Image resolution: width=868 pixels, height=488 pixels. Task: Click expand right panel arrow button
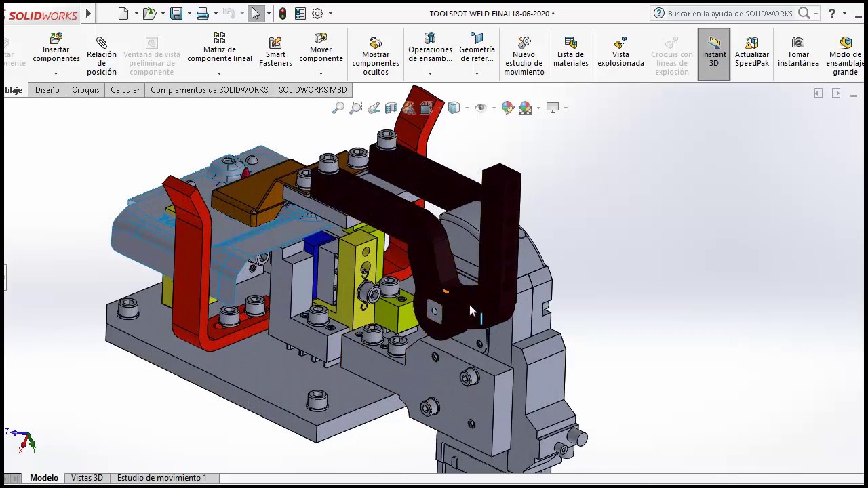point(836,93)
